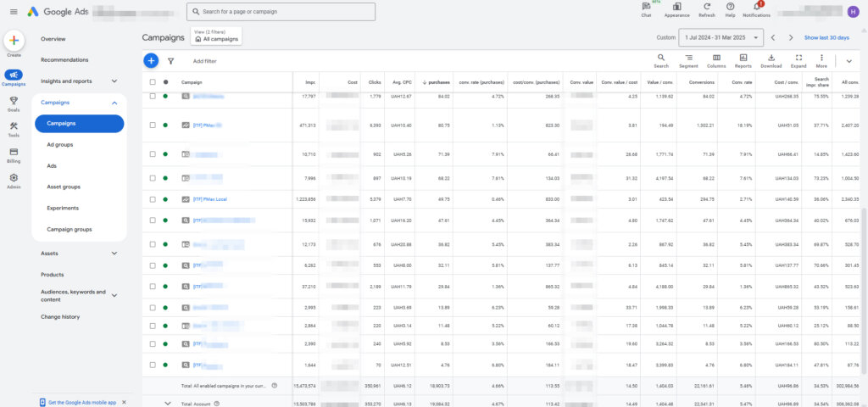
Task: Click the Create plus button in sidebar
Action: pos(14,40)
